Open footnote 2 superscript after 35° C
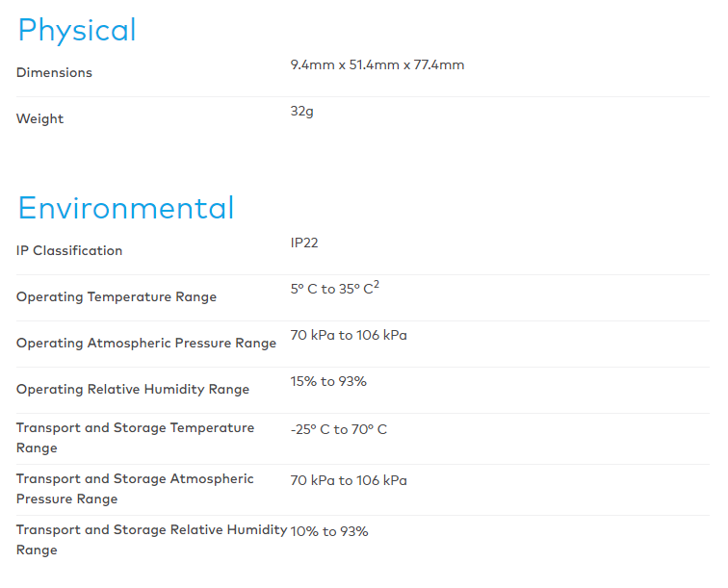The width and height of the screenshot is (728, 588). pos(377,285)
